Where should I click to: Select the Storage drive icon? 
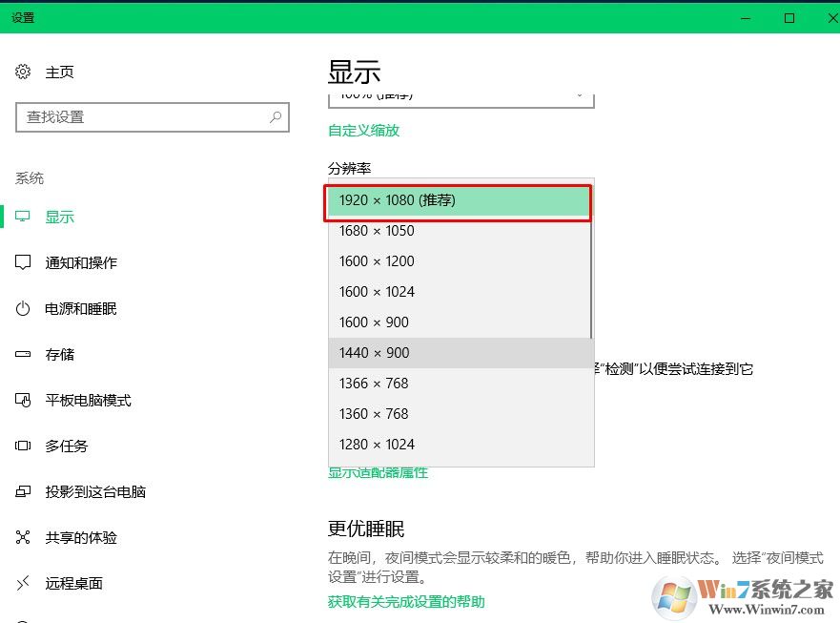(x=23, y=354)
